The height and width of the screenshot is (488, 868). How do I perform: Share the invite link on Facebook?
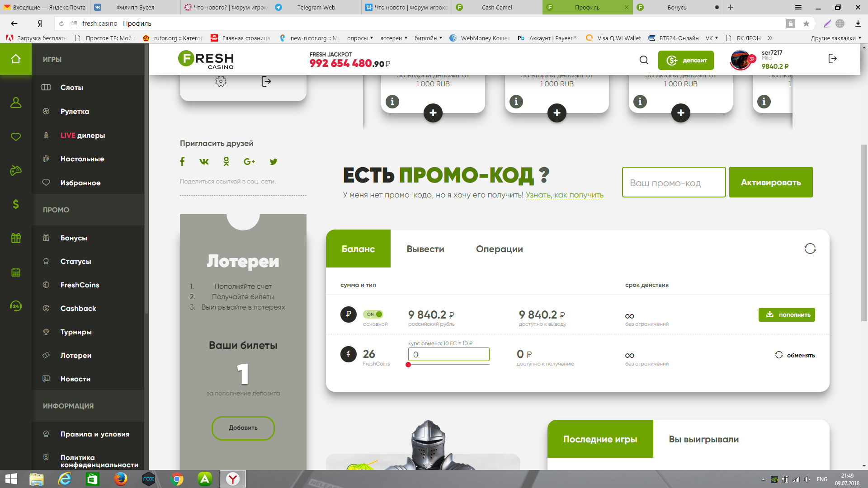click(182, 161)
